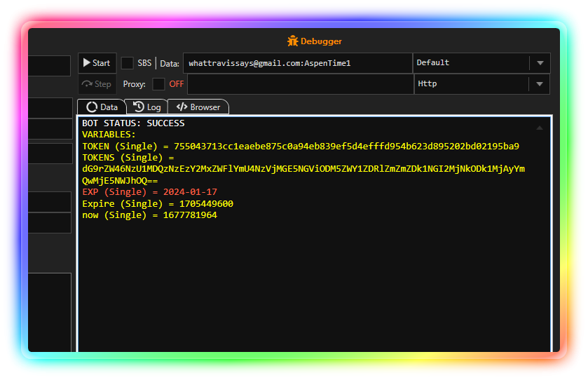Click the VARIABLES: heading text
The height and width of the screenshot is (380, 588).
click(109, 135)
